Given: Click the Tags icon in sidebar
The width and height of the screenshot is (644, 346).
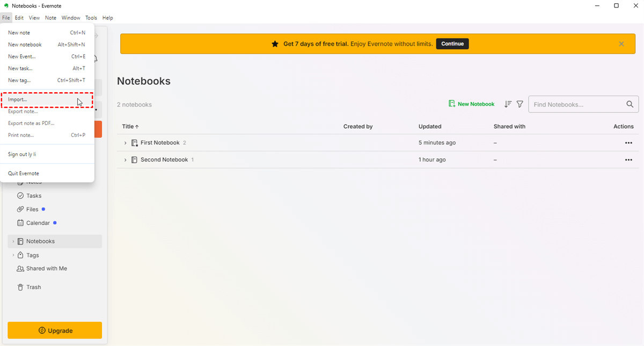Looking at the screenshot, I should pyautogui.click(x=20, y=255).
